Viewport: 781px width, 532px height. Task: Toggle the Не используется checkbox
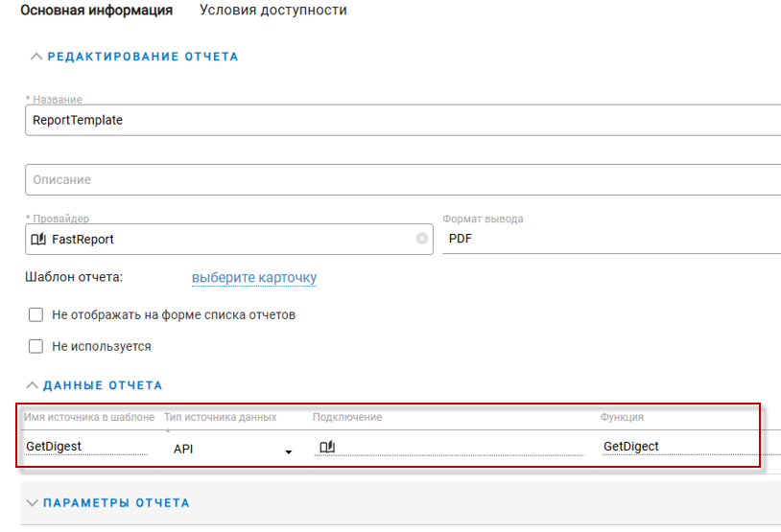pos(35,346)
